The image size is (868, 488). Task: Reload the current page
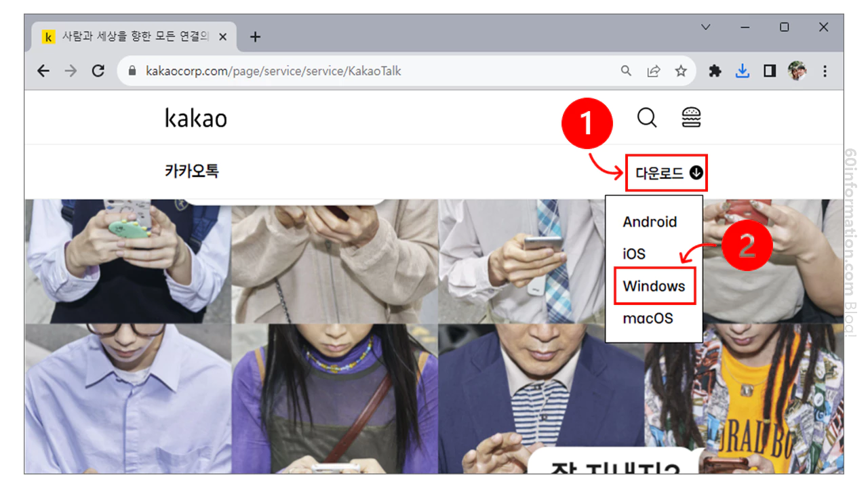[98, 71]
